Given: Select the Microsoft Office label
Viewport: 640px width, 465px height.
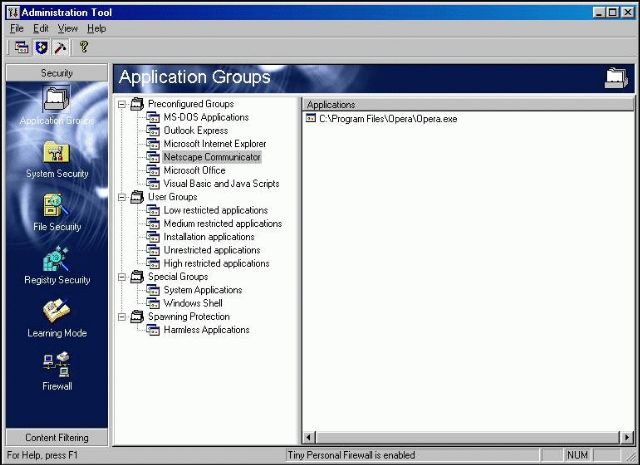Looking at the screenshot, I should tap(194, 171).
